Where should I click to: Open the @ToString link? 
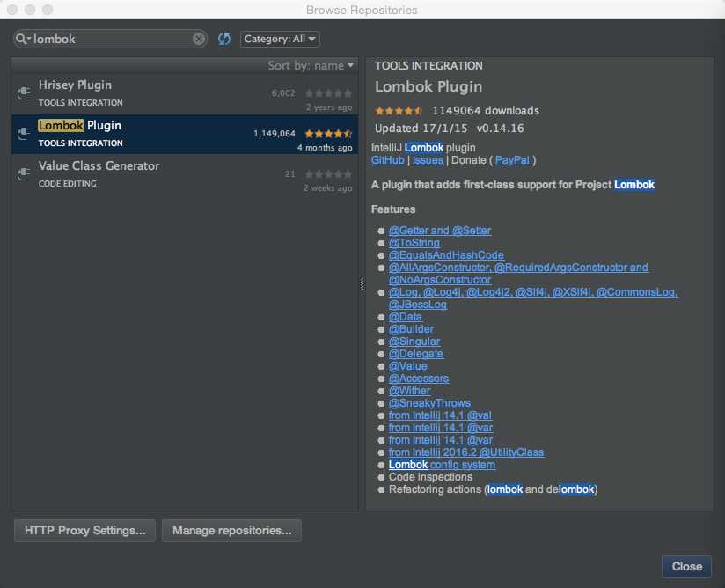click(x=414, y=243)
